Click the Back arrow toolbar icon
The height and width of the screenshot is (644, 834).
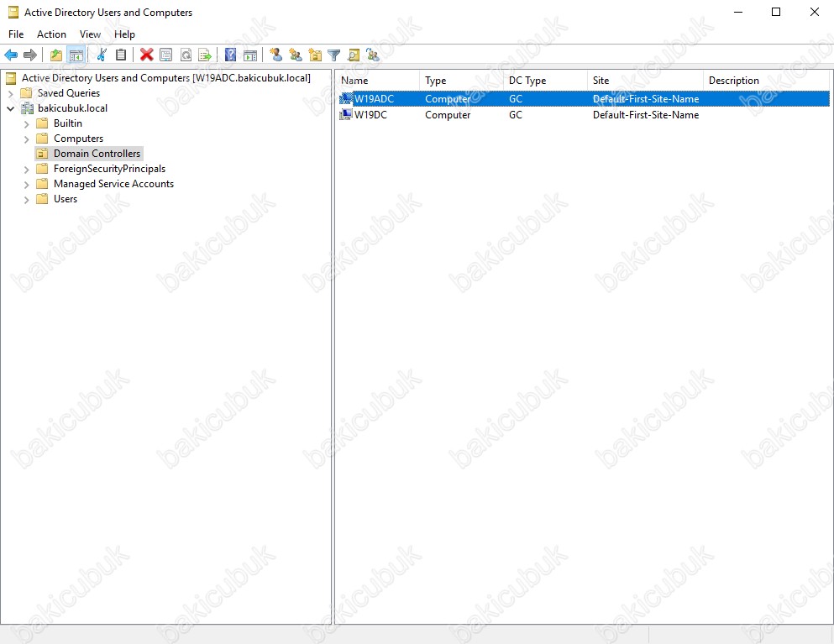click(x=11, y=55)
